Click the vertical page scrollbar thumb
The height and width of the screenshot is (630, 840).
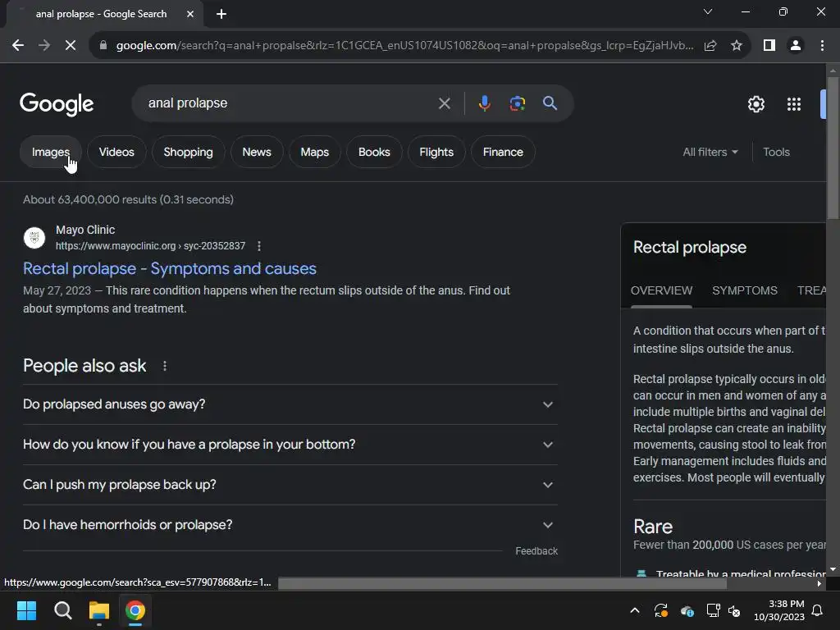(833, 148)
